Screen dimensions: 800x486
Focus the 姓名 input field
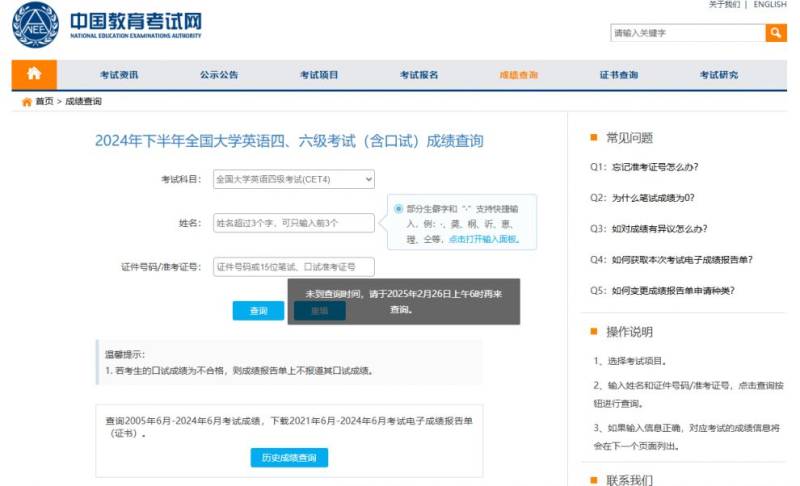tap(294, 223)
